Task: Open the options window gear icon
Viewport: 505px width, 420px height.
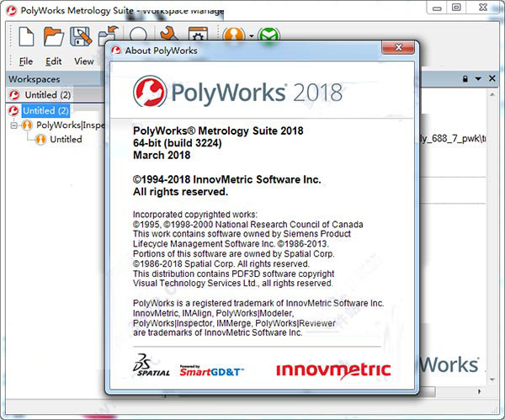Action: click(198, 35)
